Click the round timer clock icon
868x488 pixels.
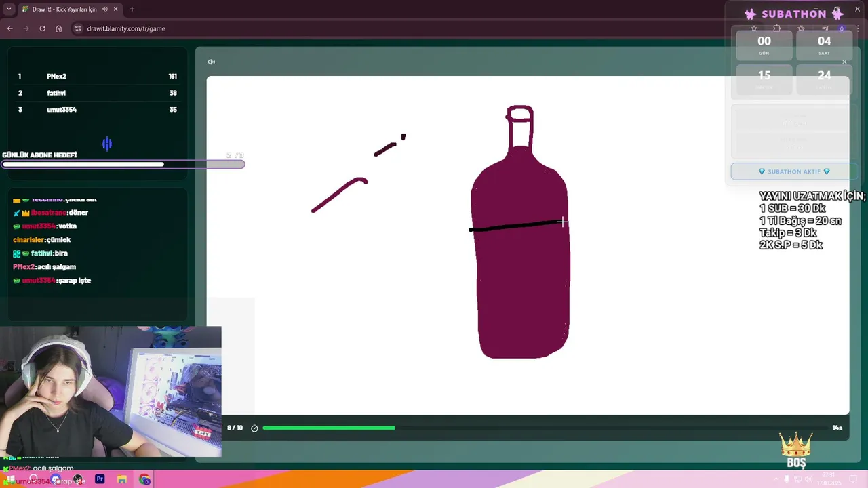click(x=255, y=428)
